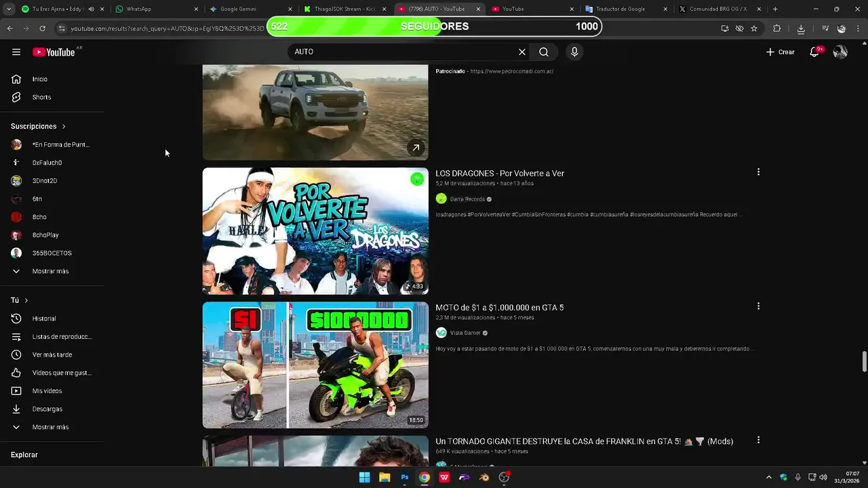Image resolution: width=868 pixels, height=488 pixels.
Task: Open more options for MOTO GTA 5 video
Action: point(758,306)
